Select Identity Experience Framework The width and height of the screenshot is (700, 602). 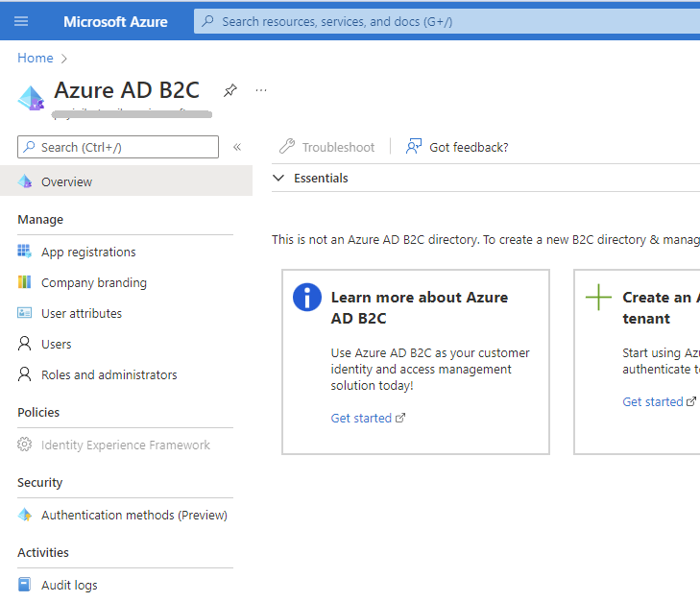[x=126, y=445]
